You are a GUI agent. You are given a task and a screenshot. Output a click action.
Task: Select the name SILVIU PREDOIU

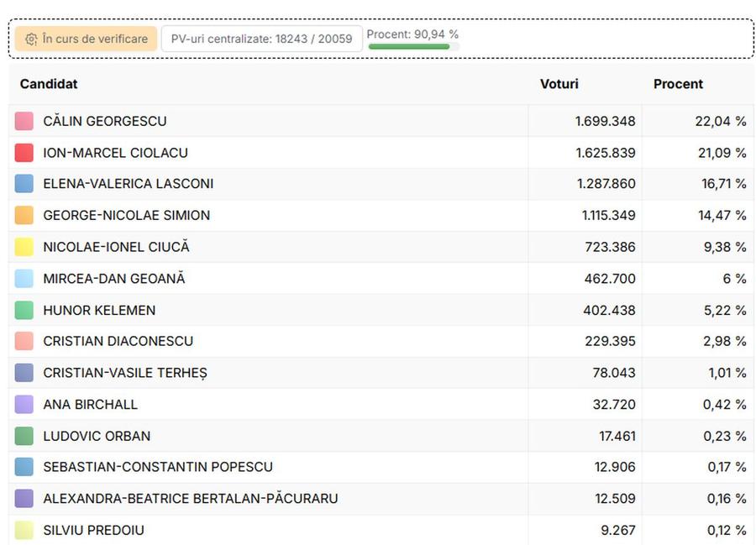pos(93,530)
